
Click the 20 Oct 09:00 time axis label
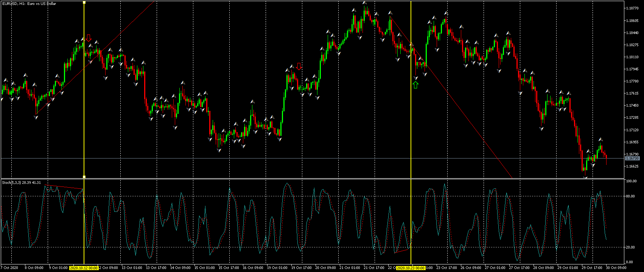(325, 268)
